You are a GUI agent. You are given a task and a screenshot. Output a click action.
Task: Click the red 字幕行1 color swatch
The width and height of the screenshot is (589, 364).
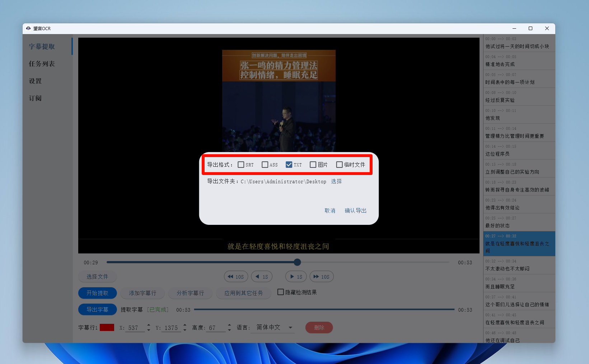(107, 327)
